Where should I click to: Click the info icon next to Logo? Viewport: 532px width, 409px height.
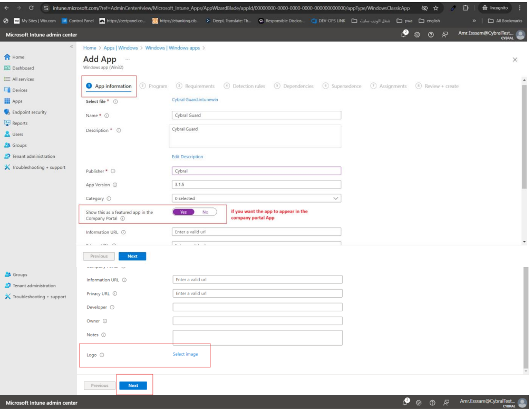point(101,355)
